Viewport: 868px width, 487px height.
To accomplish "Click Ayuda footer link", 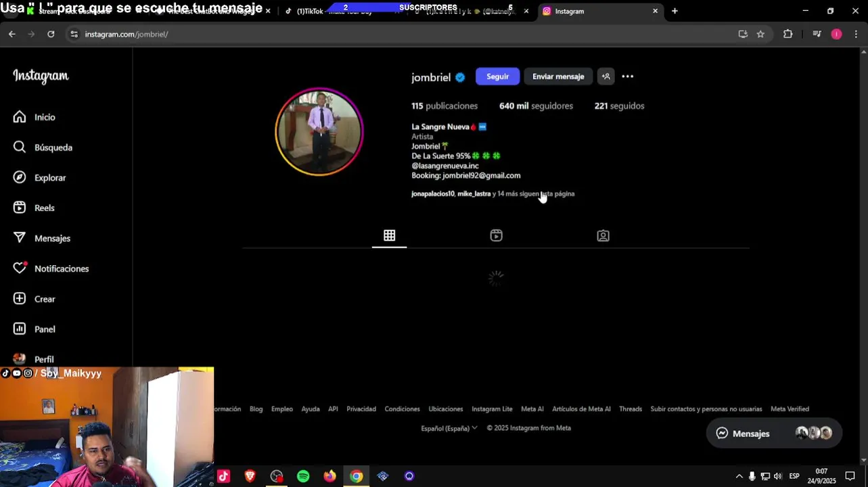I will (311, 409).
